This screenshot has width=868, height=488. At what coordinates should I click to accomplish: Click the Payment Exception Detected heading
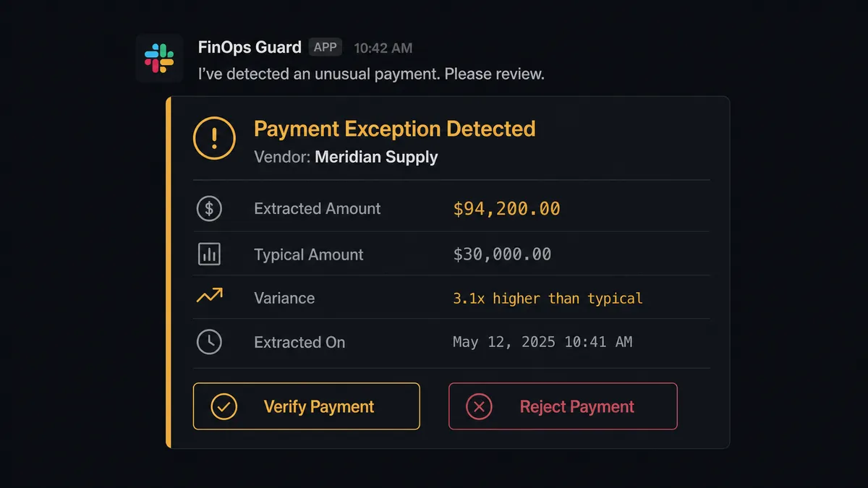394,129
